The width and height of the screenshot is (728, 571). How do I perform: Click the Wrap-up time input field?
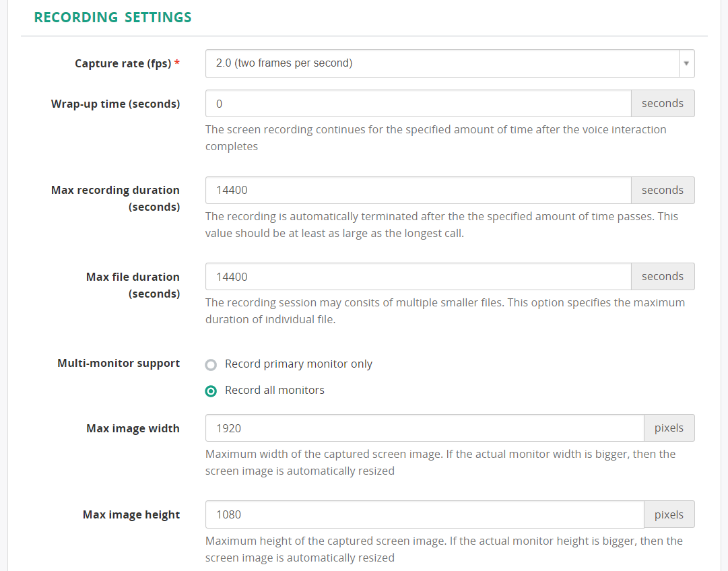click(x=418, y=103)
